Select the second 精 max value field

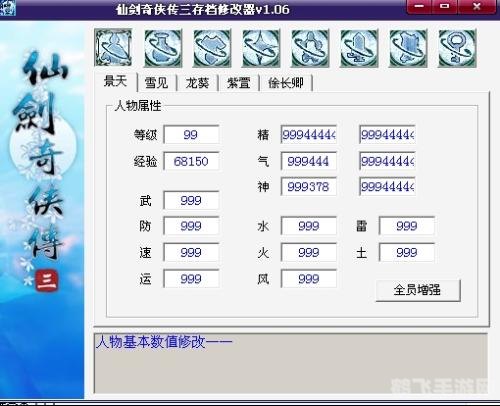click(x=387, y=135)
